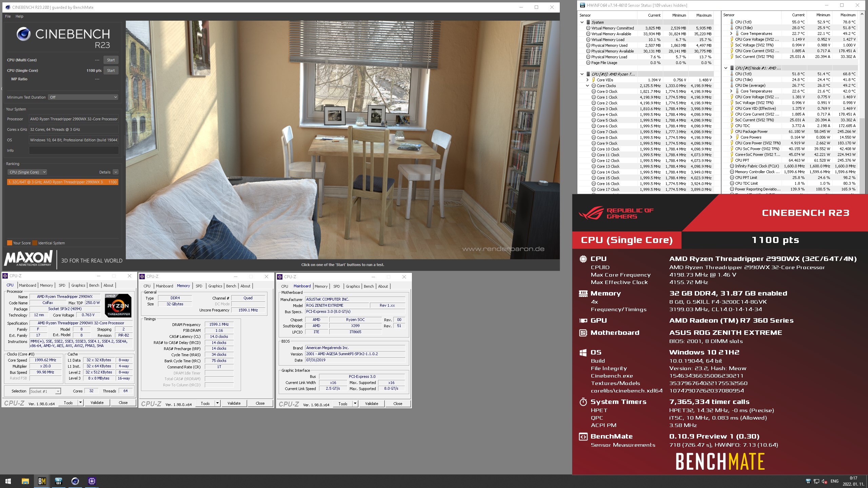Switch to the Bench tab in the CPU tab CPU-Z window
Image resolution: width=868 pixels, height=488 pixels.
click(94, 285)
